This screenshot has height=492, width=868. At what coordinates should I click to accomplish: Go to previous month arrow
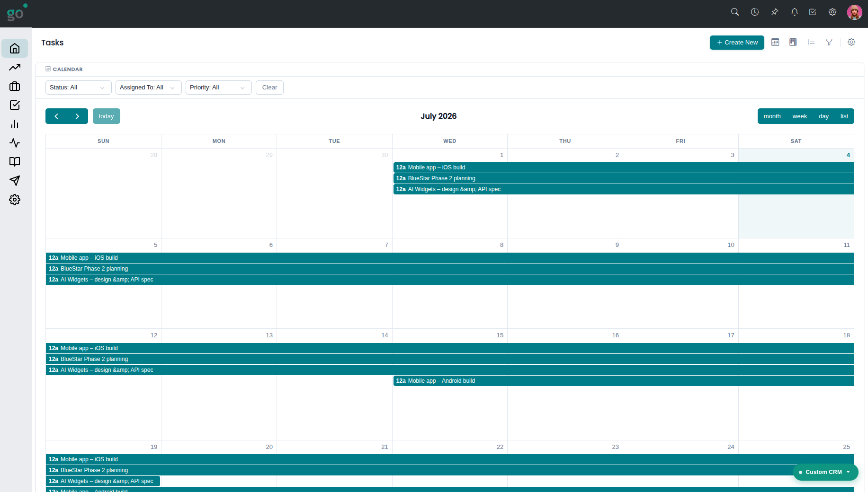[56, 116]
